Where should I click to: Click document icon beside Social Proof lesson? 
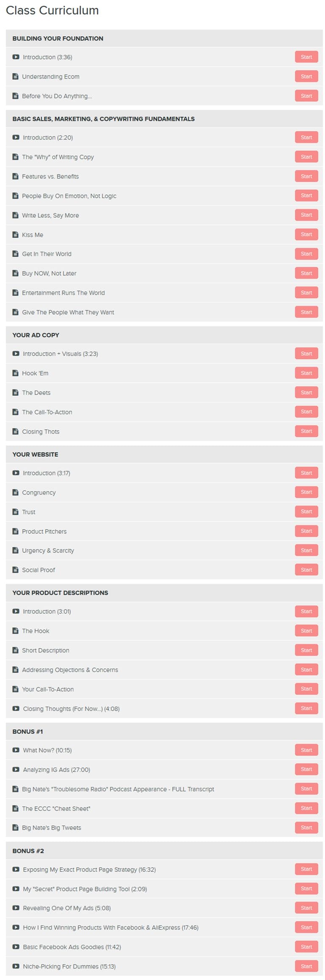16,570
